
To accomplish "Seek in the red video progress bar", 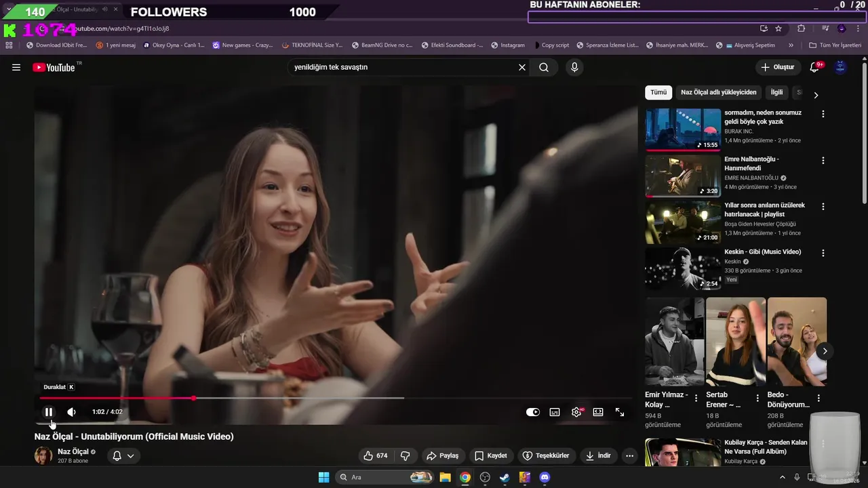I will tap(336, 398).
